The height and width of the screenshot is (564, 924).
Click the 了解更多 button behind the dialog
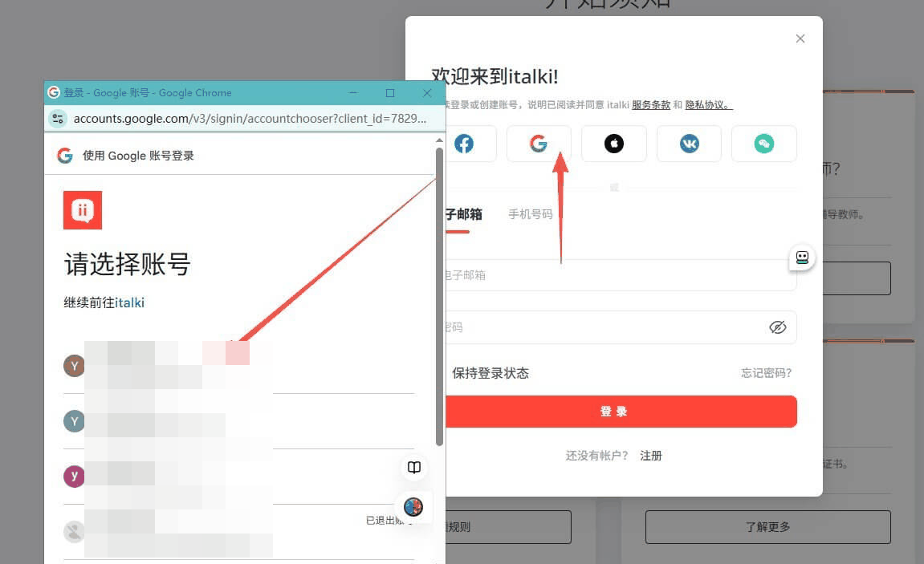tap(767, 527)
